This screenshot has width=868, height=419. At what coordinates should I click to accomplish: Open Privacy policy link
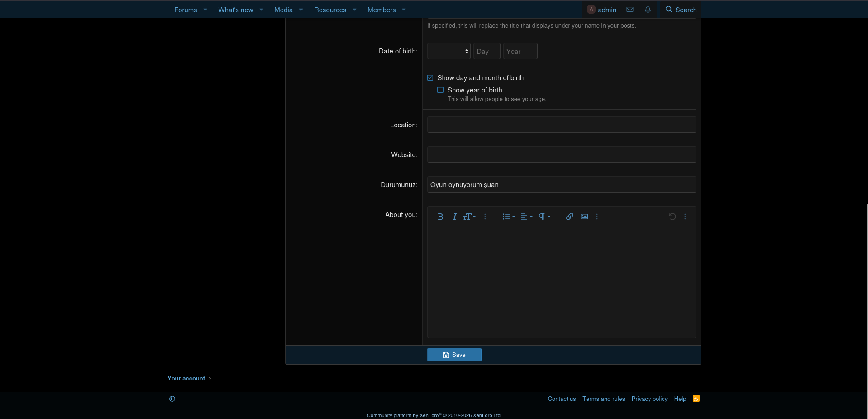(x=649, y=399)
